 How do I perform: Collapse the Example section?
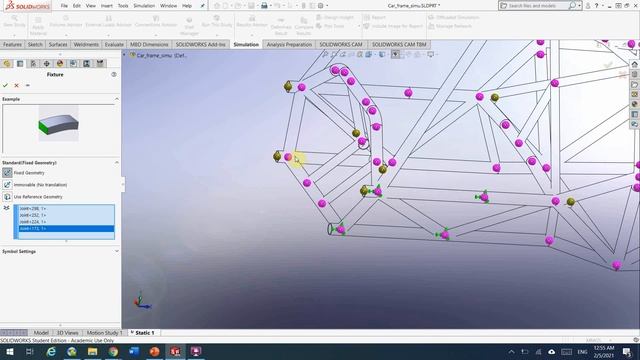click(x=116, y=99)
